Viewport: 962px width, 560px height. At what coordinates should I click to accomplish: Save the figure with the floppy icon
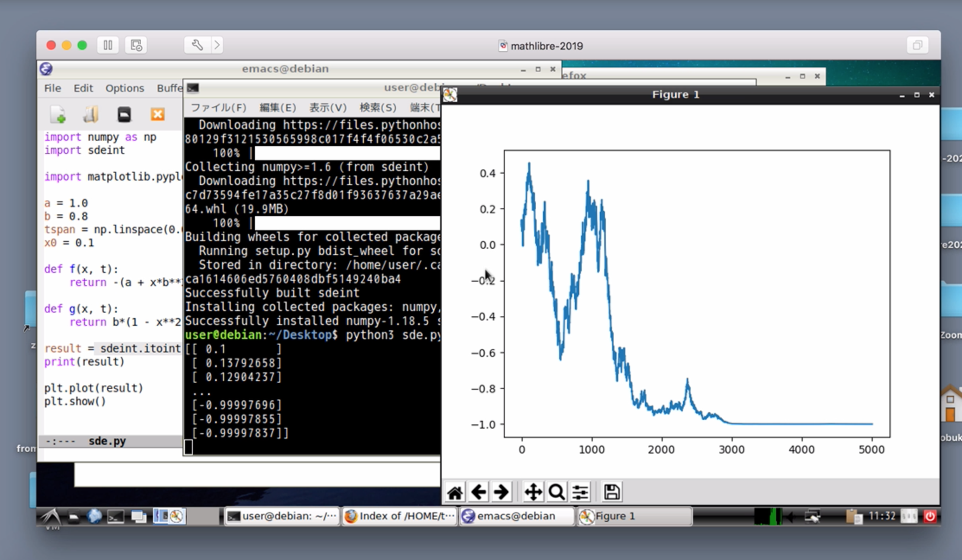click(x=612, y=492)
